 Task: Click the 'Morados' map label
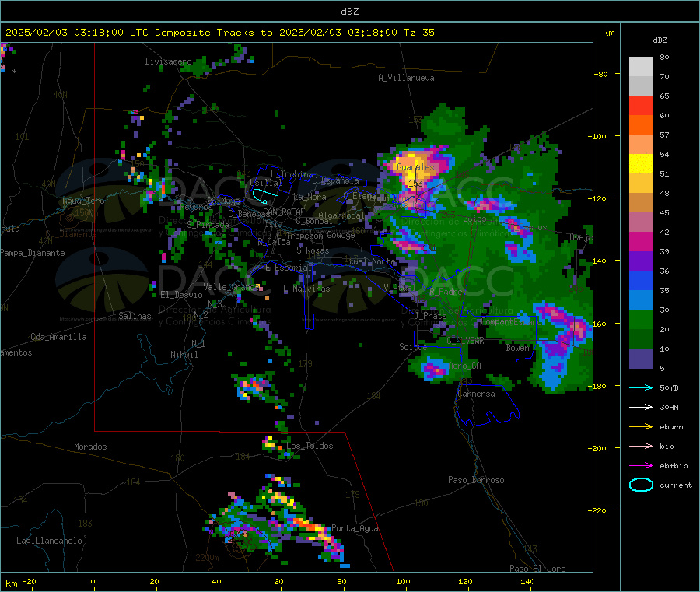click(x=90, y=447)
